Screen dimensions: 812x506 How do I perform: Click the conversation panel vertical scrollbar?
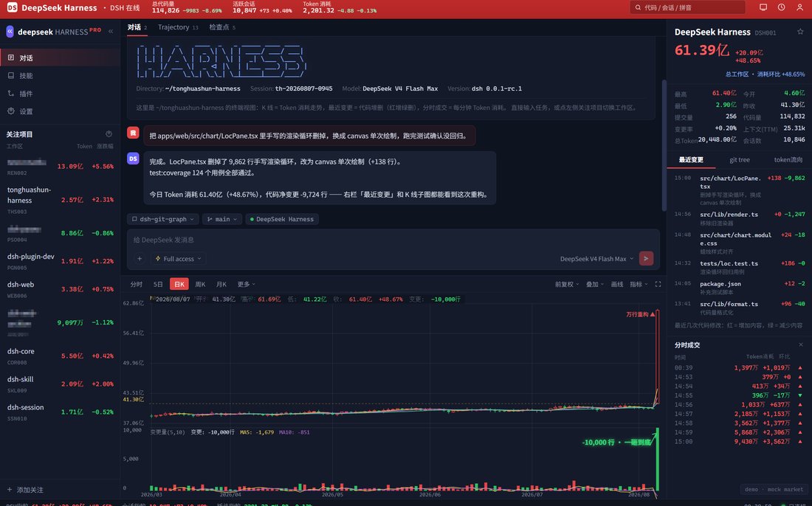tap(664, 145)
